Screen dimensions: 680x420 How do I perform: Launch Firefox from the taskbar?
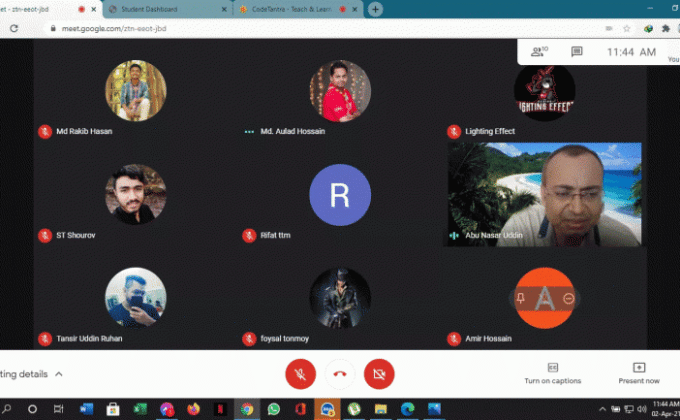[193, 409]
